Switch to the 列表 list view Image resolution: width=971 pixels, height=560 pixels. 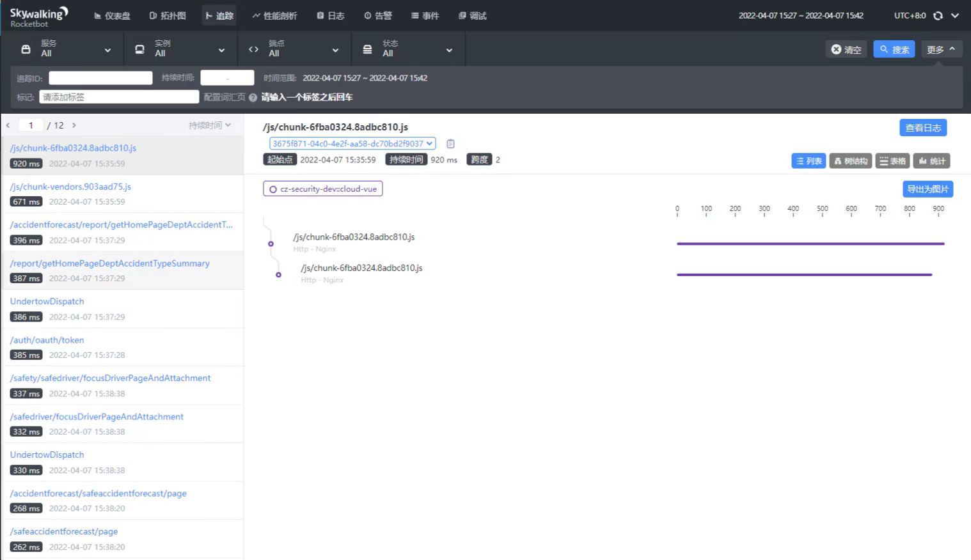(809, 161)
